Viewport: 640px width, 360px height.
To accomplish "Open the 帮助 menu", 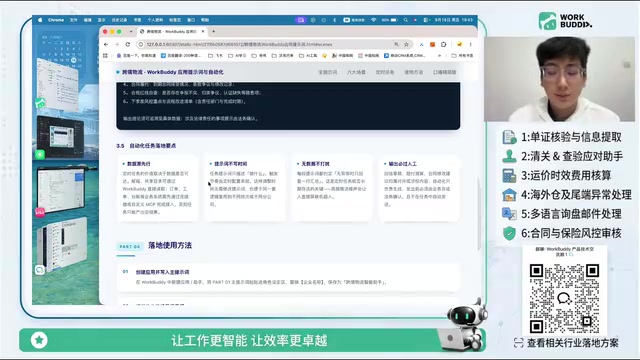I will coord(205,20).
